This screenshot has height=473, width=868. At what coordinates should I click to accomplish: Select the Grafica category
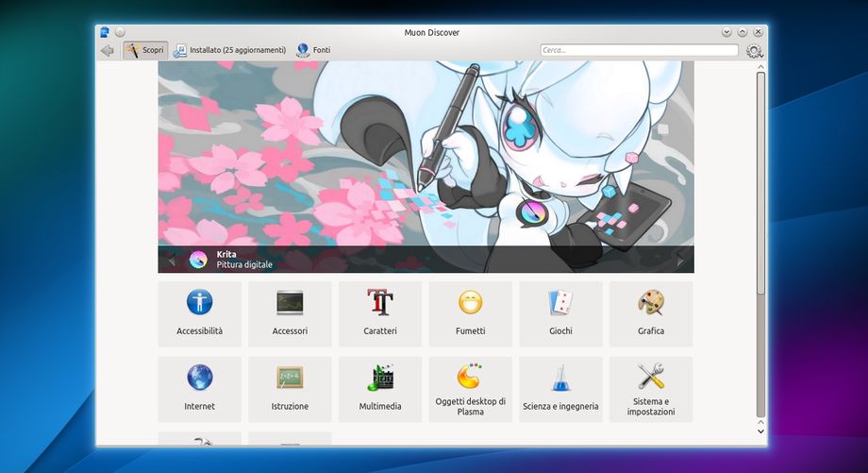pos(651,313)
